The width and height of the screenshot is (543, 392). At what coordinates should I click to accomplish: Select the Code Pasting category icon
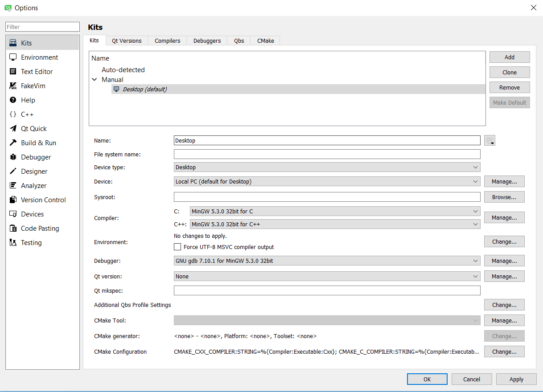(x=13, y=229)
